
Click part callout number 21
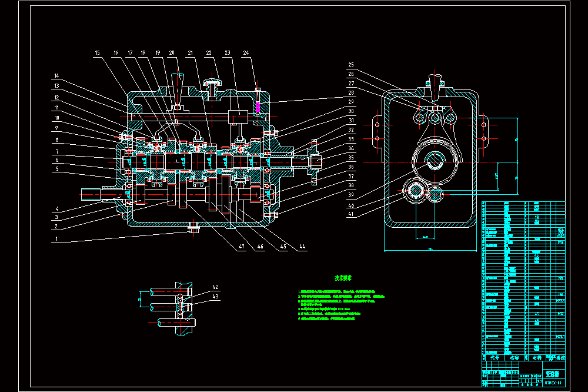[190, 53]
